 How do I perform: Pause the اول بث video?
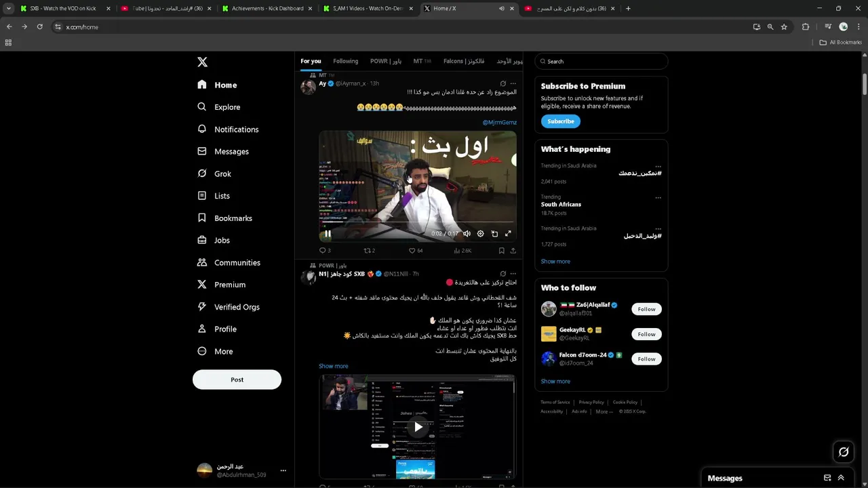[328, 234]
